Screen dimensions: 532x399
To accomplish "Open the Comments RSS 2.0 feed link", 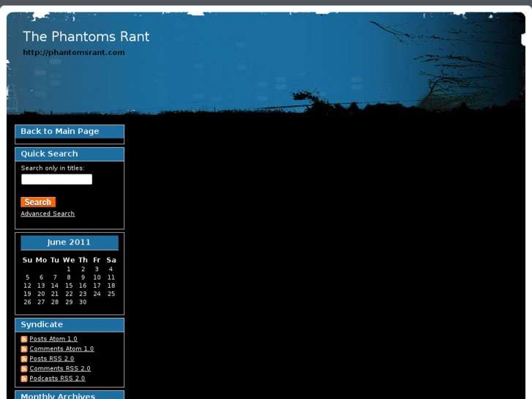I will point(60,368).
